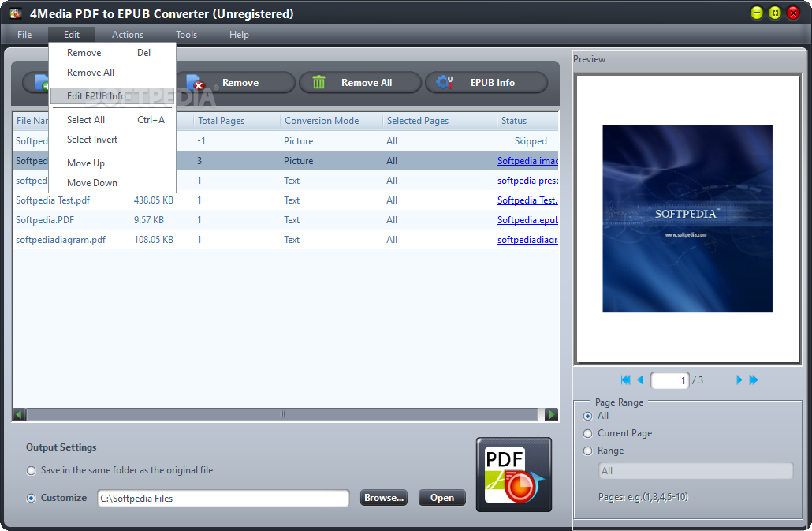Click the 438.05 KB size cell

pos(153,200)
